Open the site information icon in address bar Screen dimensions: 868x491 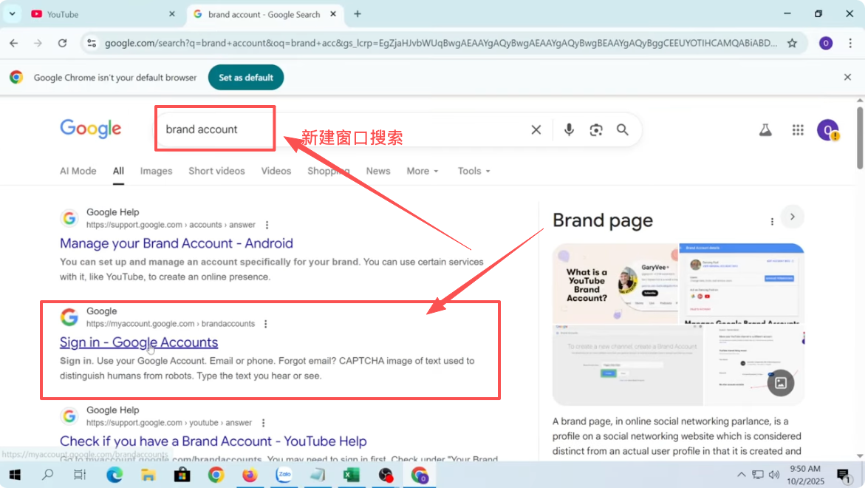(92, 43)
